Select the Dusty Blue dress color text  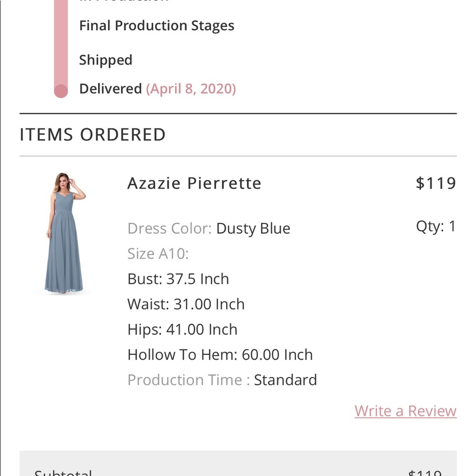coord(253,228)
